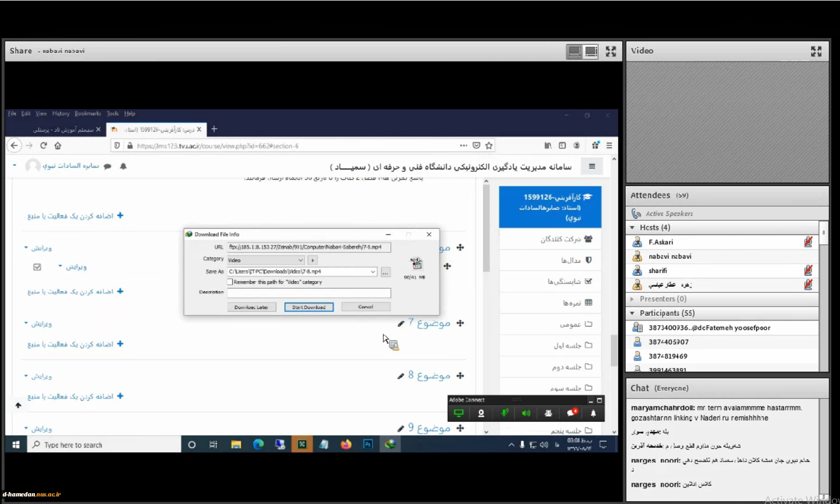Open Firefox home page icon
This screenshot has height=504, width=840.
coord(58,146)
